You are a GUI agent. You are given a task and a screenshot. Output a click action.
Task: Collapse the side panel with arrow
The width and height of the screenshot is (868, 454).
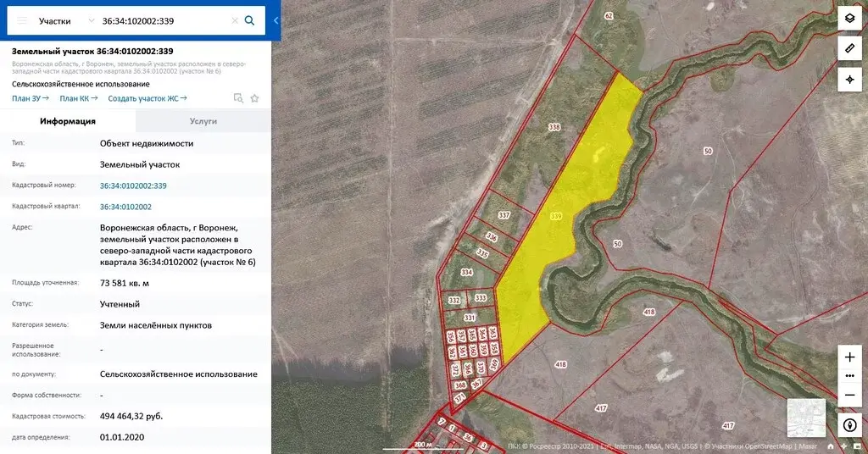[275, 20]
